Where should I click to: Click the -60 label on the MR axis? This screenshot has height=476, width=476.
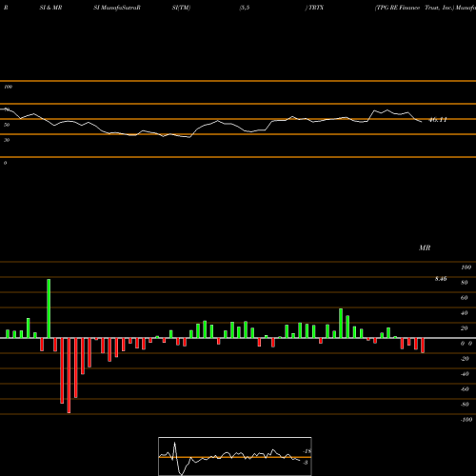click(465, 389)
